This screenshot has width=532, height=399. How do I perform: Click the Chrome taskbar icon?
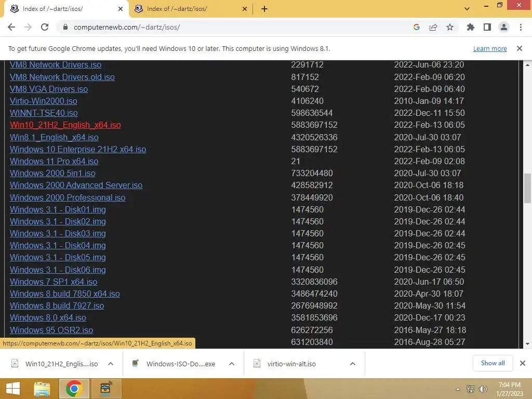[x=74, y=389]
